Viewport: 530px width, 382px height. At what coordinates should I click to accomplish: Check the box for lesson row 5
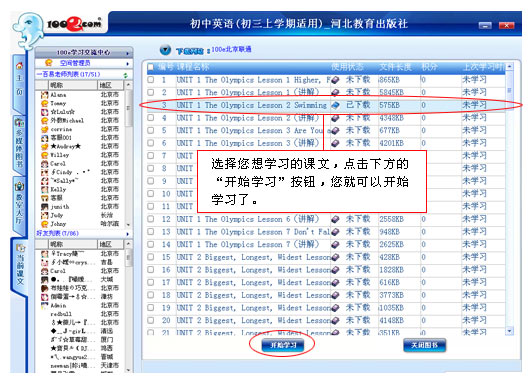click(151, 130)
